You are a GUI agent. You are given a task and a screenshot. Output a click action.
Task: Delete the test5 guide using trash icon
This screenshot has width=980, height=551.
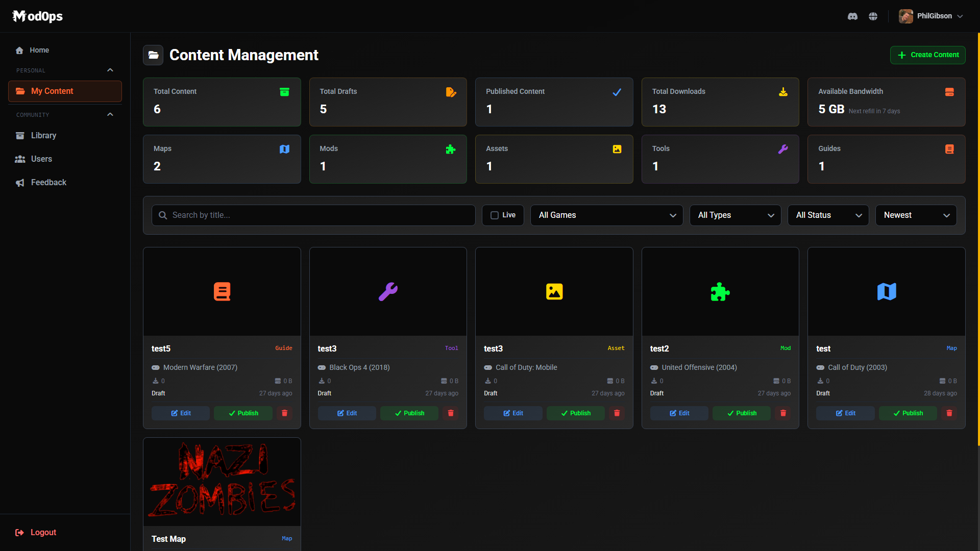[284, 413]
